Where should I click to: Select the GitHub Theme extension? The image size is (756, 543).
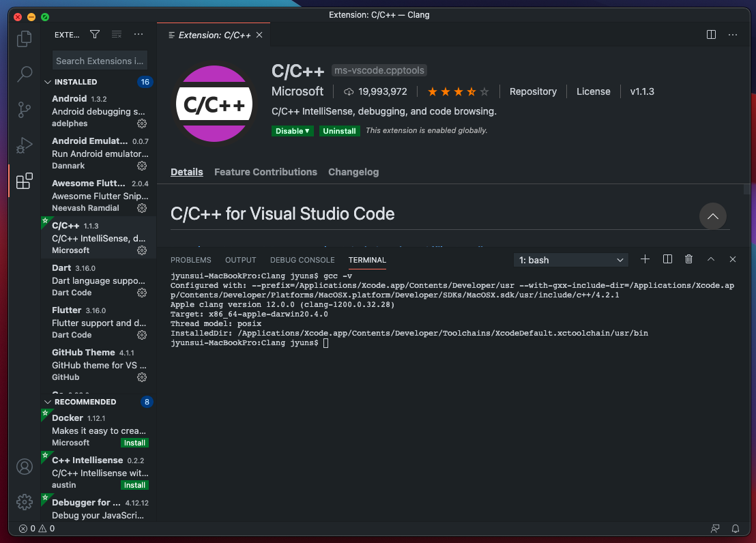pos(98,365)
